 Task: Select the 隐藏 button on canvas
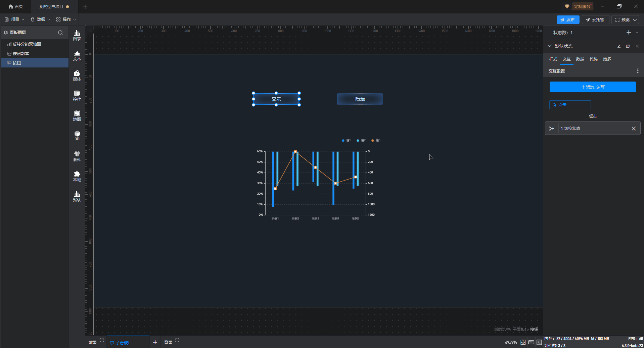pyautogui.click(x=360, y=99)
